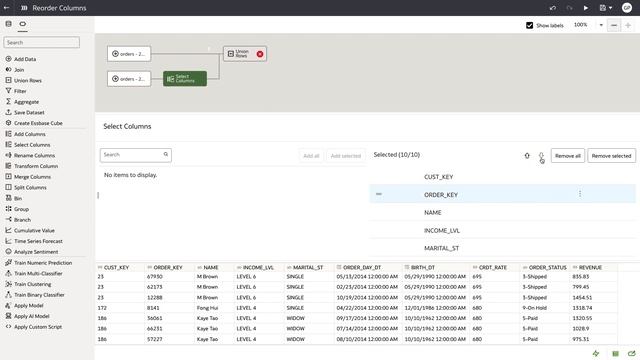Image resolution: width=640 pixels, height=360 pixels.
Task: Click the Add selected button
Action: 346,156
